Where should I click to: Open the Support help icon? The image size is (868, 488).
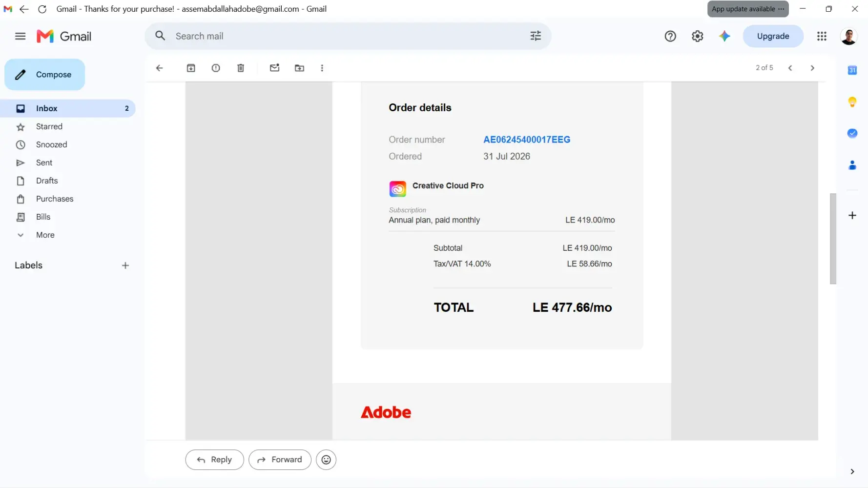(x=670, y=36)
